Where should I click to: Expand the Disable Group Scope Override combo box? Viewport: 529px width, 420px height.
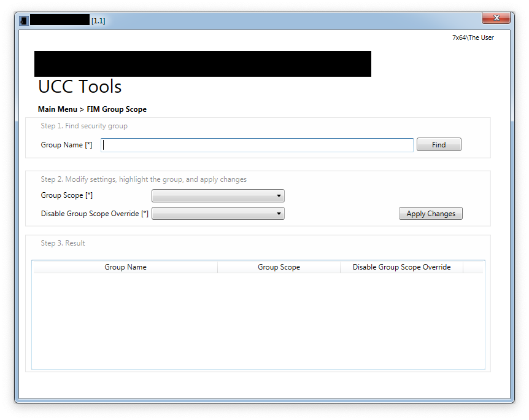218,214
